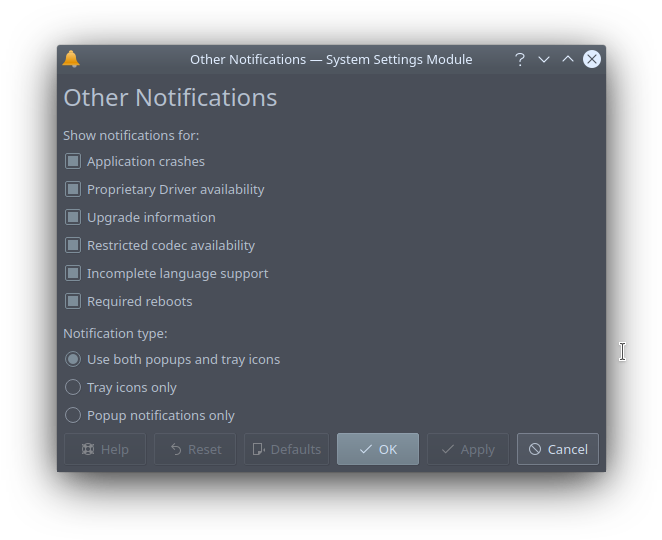Click the Help button

105,449
